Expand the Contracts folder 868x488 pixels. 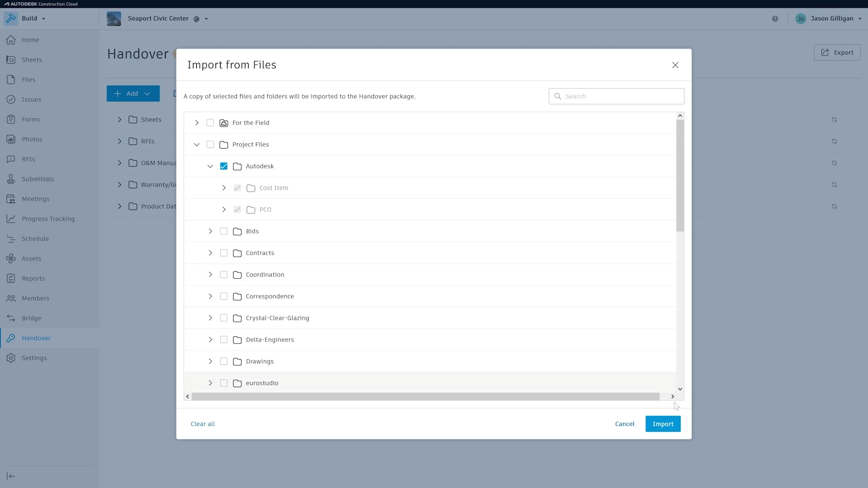click(210, 253)
